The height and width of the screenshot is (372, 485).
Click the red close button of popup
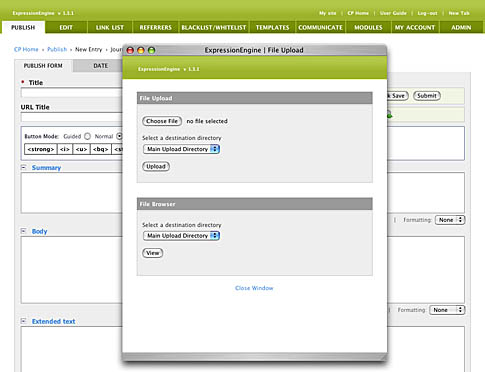pos(130,50)
